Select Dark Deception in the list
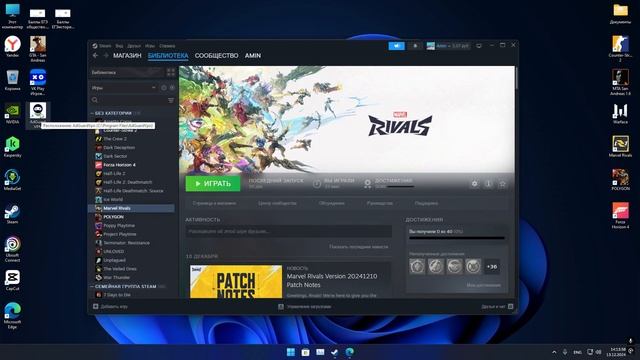This screenshot has width=640, height=360. [119, 147]
